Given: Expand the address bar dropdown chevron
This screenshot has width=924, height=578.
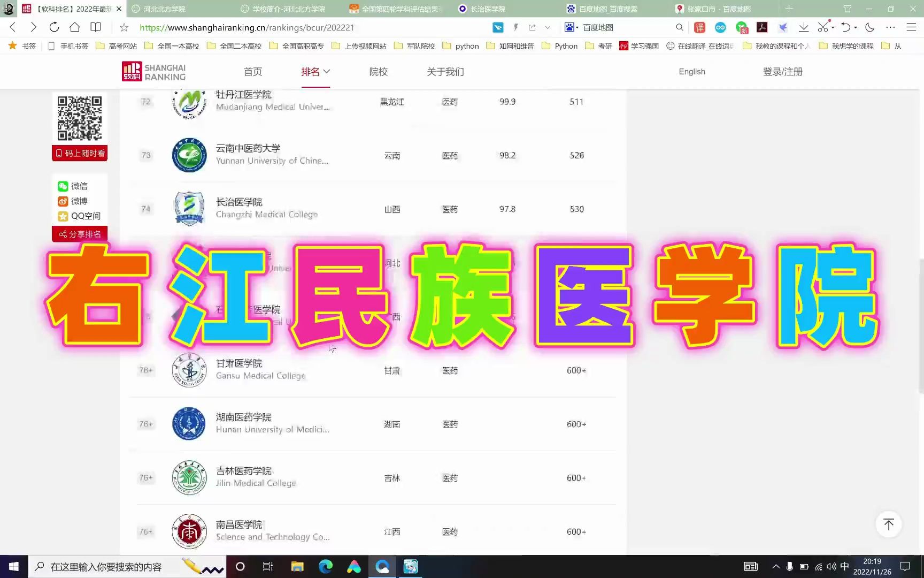Looking at the screenshot, I should coord(548,27).
